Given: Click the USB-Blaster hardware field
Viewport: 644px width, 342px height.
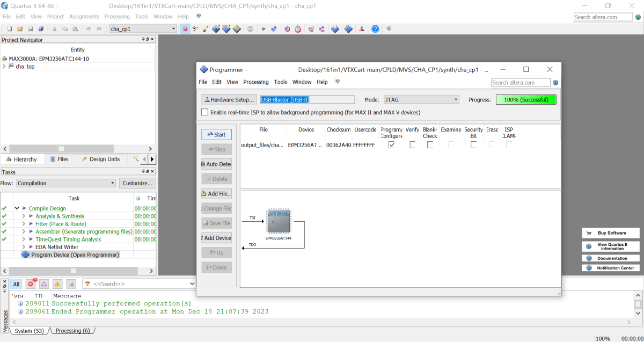Looking at the screenshot, I should click(x=308, y=99).
